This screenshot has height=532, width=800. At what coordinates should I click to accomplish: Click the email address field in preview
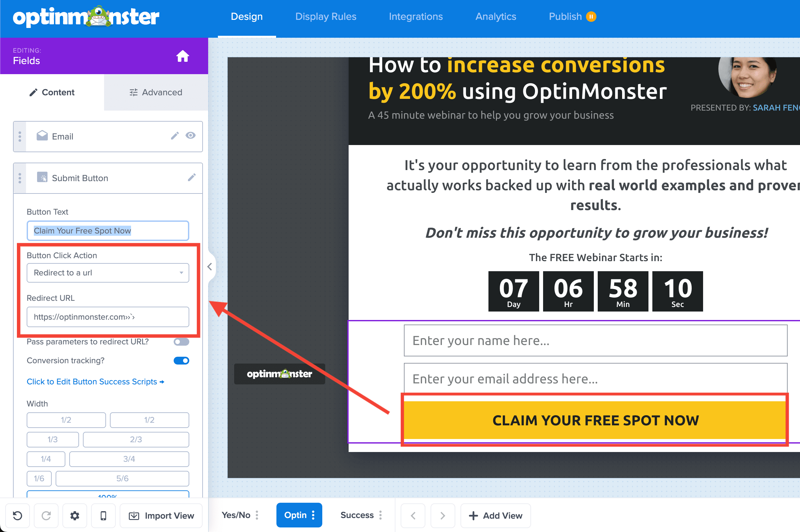tap(595, 379)
